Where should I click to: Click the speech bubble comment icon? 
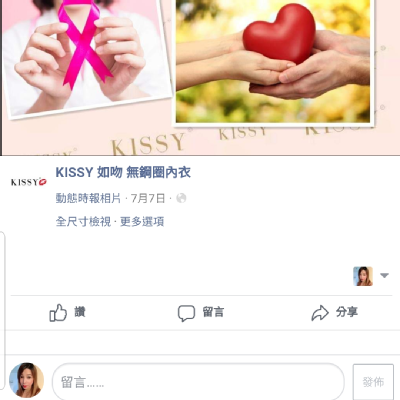click(x=186, y=313)
